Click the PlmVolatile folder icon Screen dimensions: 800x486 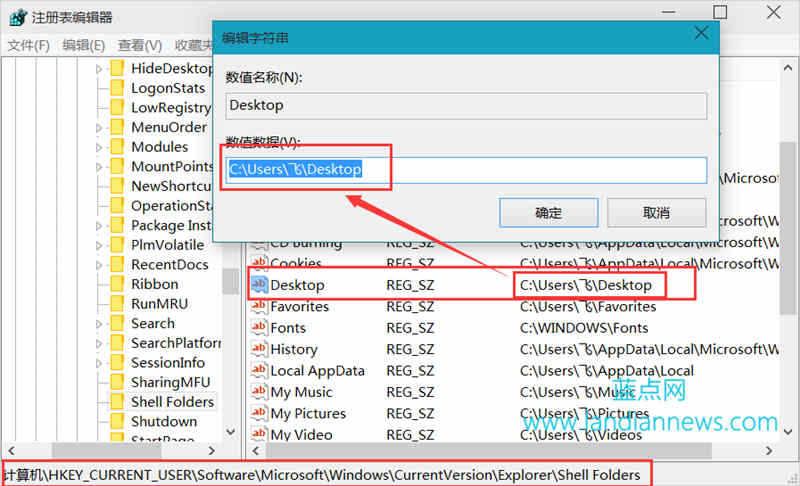pyautogui.click(x=117, y=245)
